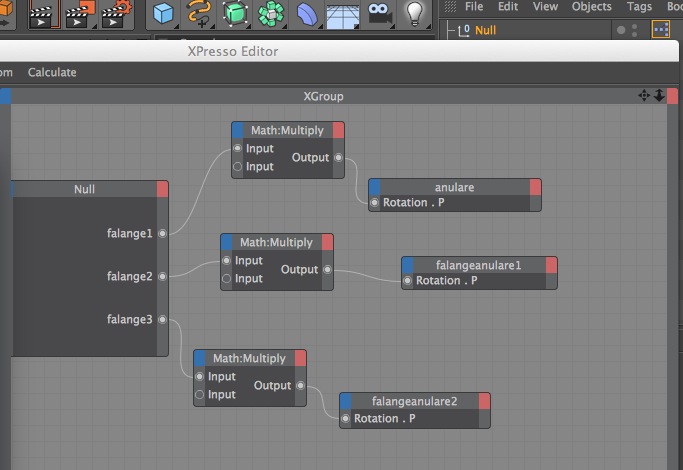This screenshot has height=470, width=683.
Task: Open the Calculate menu in XPresso Editor
Action: pos(52,72)
